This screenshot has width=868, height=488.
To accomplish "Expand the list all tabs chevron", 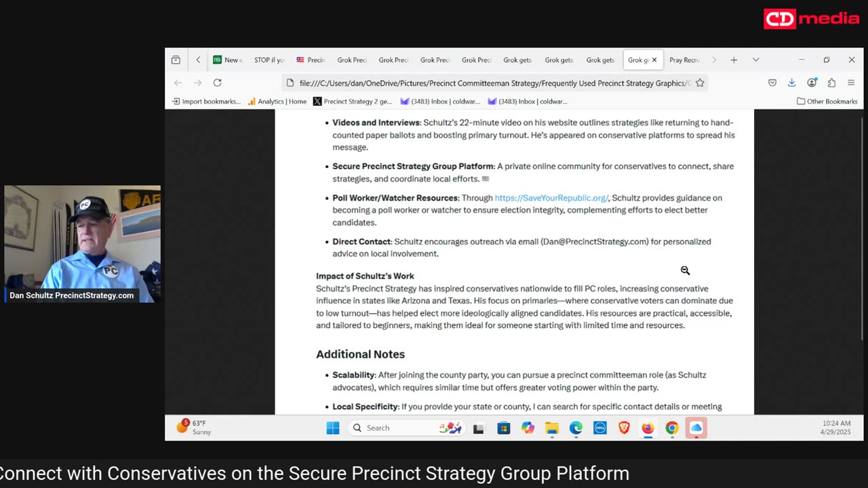I will [x=756, y=60].
